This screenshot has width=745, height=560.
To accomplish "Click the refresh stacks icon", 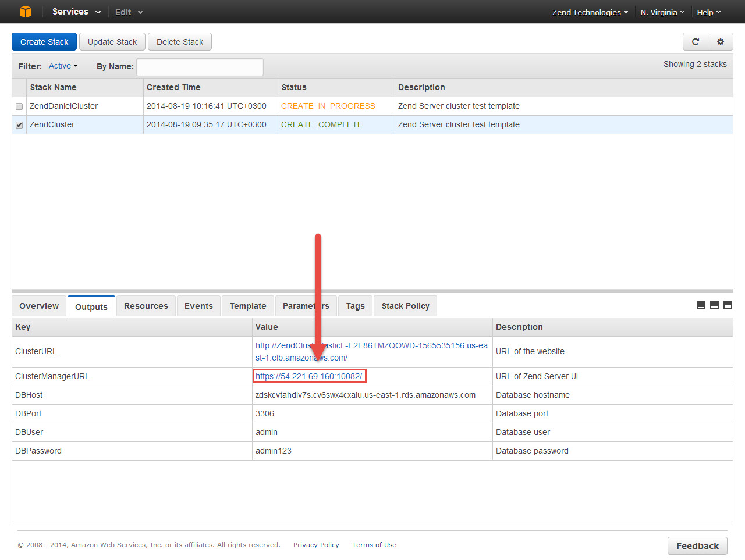I will pos(695,42).
